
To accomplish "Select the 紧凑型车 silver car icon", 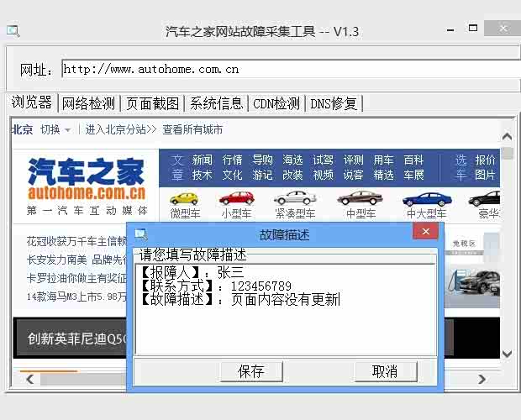I will tap(295, 198).
